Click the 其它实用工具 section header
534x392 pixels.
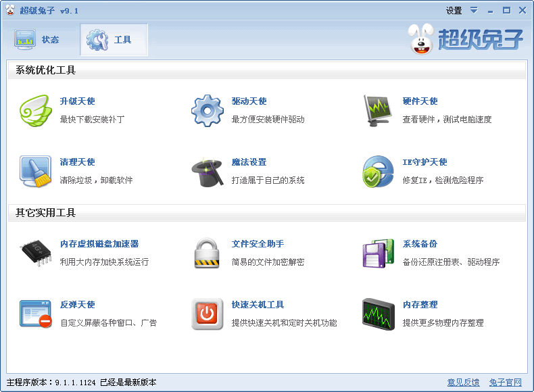pyautogui.click(x=267, y=213)
